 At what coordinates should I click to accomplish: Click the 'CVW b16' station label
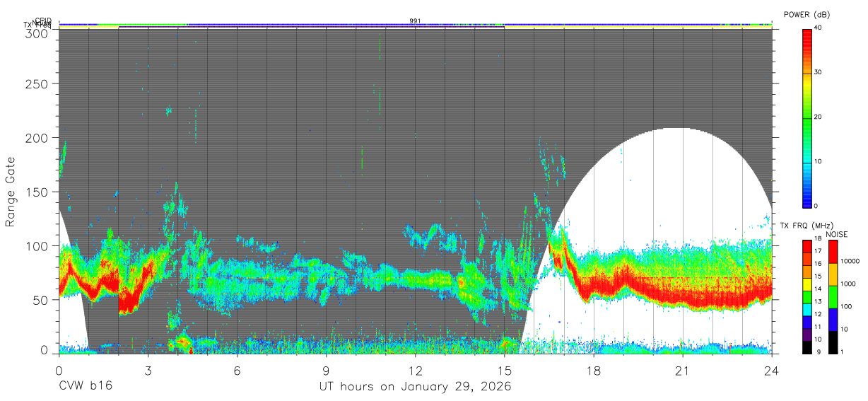pos(85,387)
